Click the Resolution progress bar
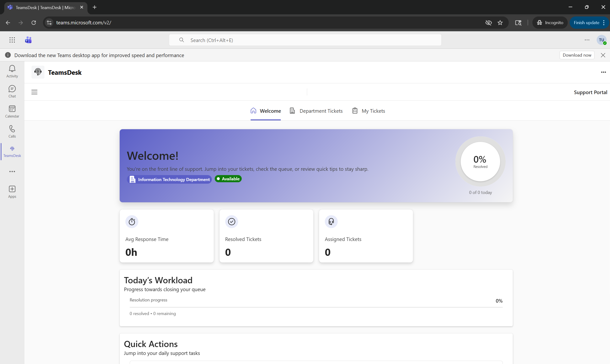This screenshot has width=610, height=364. coord(316,306)
